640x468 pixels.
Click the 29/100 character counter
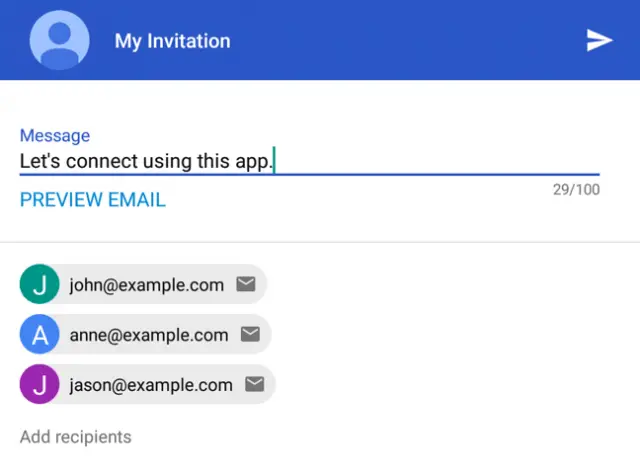(x=576, y=189)
